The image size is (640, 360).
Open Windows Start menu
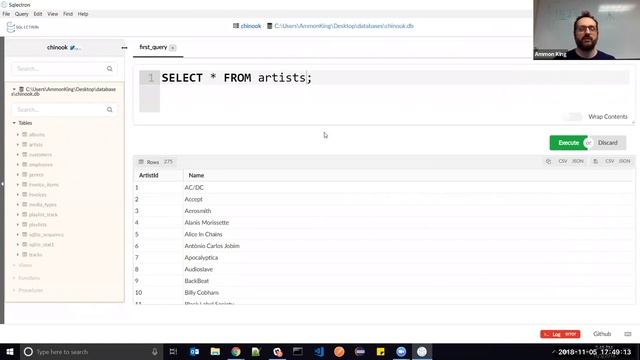coord(10,352)
